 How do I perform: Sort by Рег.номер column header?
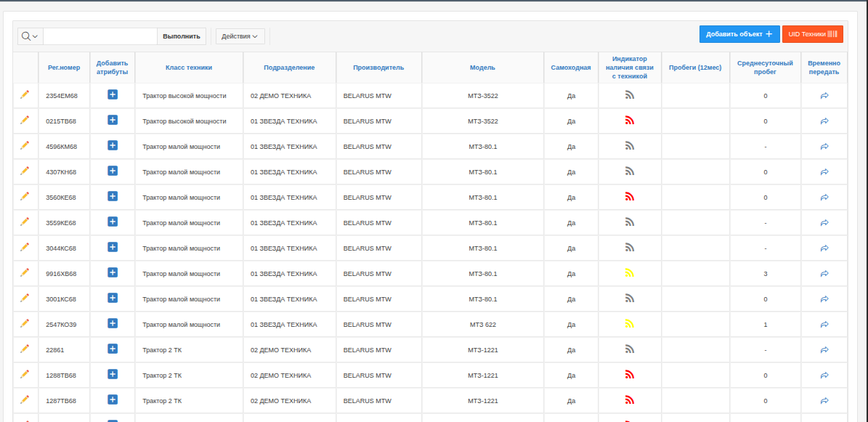[x=64, y=68]
